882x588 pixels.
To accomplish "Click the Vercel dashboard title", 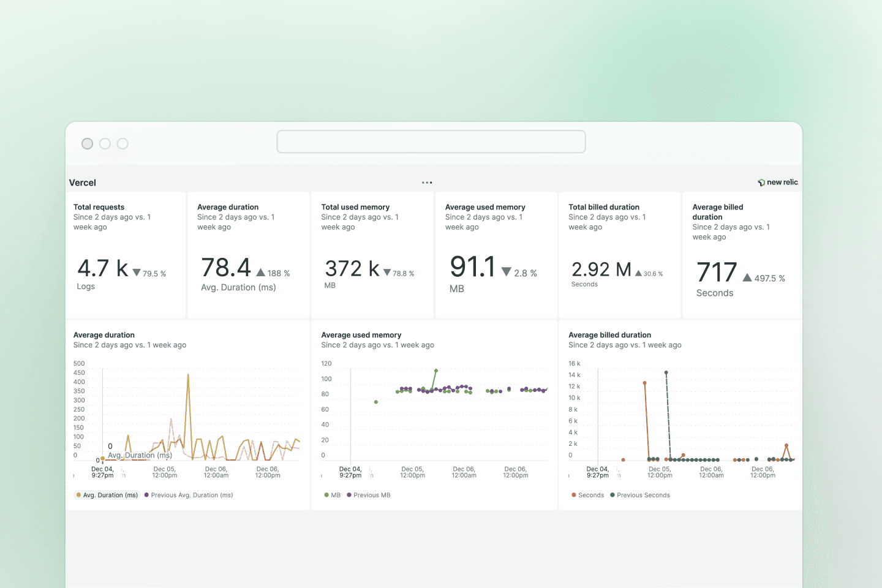I will pos(83,183).
